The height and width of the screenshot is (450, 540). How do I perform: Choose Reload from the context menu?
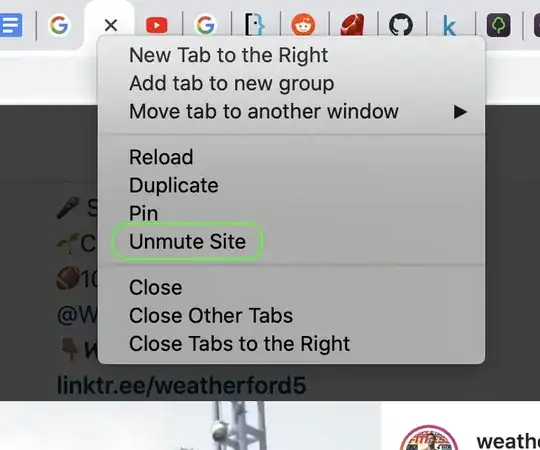coord(161,157)
